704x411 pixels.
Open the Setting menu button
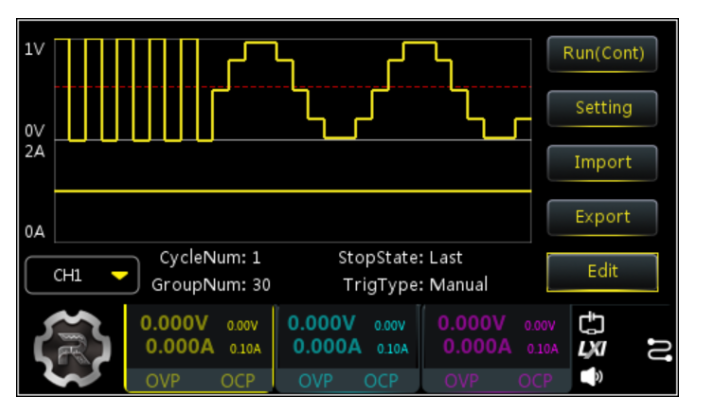[x=602, y=108]
